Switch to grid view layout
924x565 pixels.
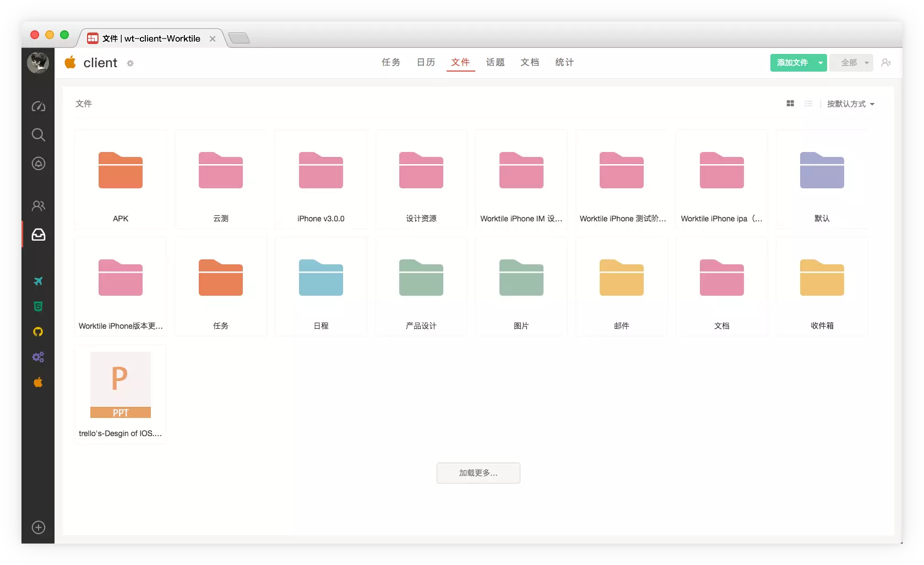(790, 104)
